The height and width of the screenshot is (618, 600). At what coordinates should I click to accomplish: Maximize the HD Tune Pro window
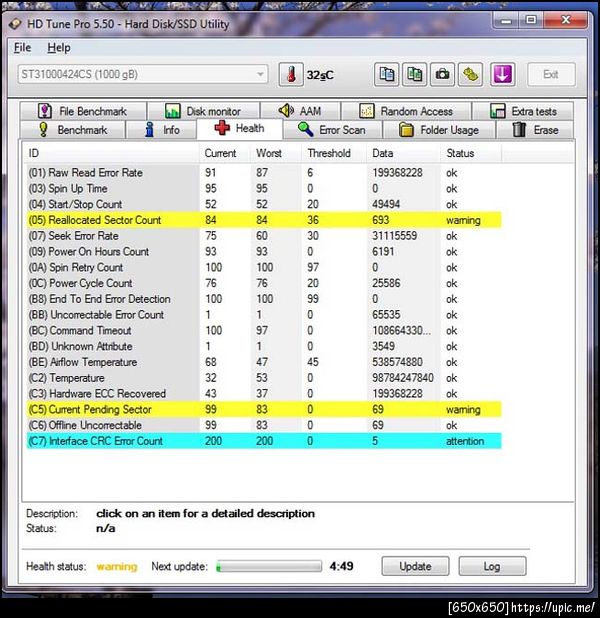[531, 20]
